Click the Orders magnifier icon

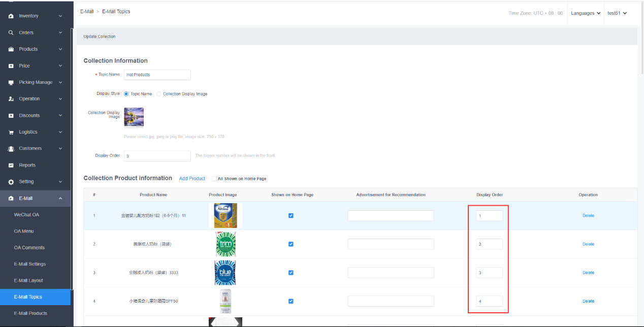11,32
